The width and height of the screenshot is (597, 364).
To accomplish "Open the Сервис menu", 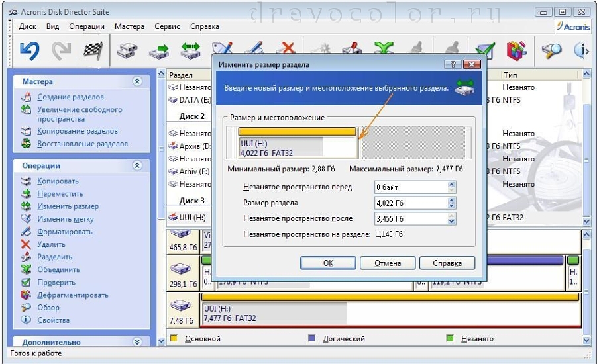I will pos(167,26).
